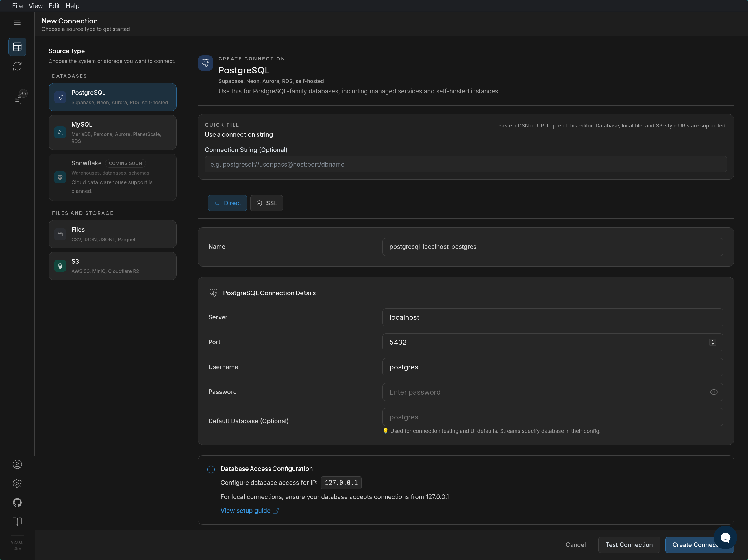Switch to the Direct connection tab
This screenshot has height=560, width=748.
click(227, 203)
